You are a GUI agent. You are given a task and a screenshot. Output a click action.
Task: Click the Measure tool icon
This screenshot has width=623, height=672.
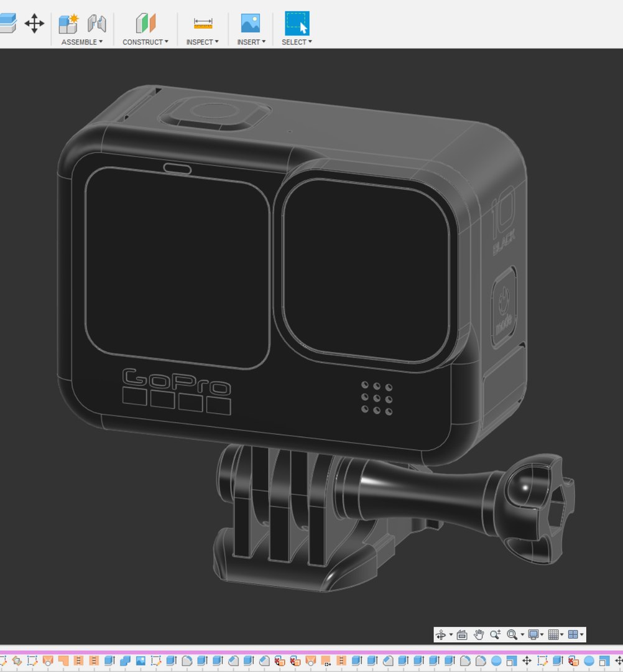(203, 24)
